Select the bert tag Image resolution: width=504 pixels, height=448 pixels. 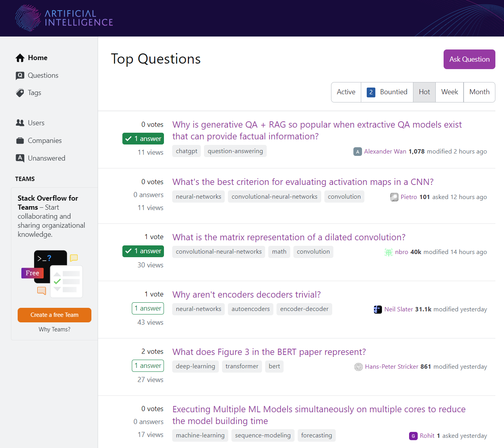tap(274, 366)
